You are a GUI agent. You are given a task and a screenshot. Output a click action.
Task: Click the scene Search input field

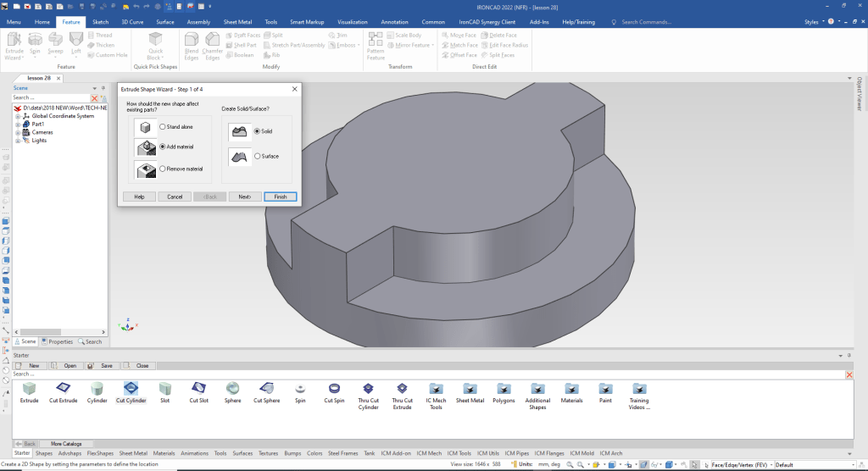(49, 98)
